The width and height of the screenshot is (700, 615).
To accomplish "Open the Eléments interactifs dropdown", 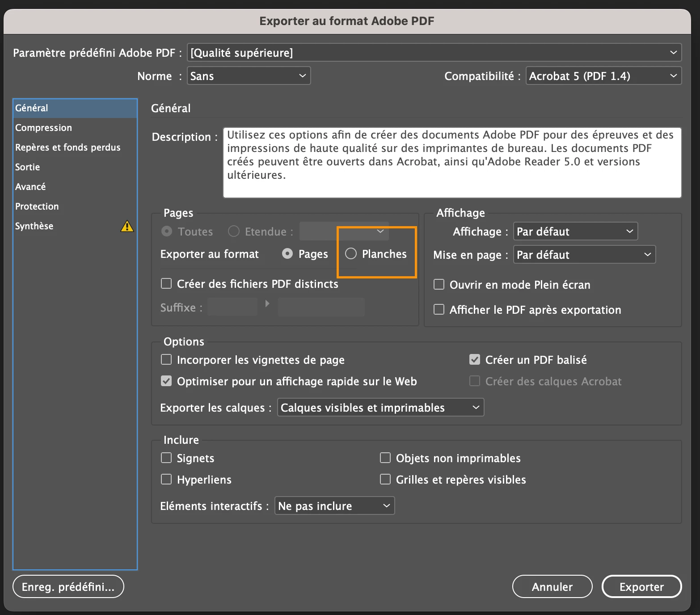I will tap(334, 506).
